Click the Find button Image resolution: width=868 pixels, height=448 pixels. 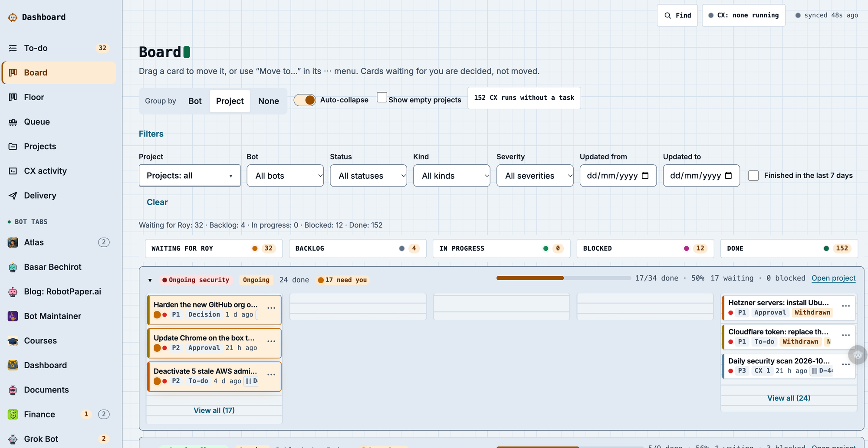point(677,16)
